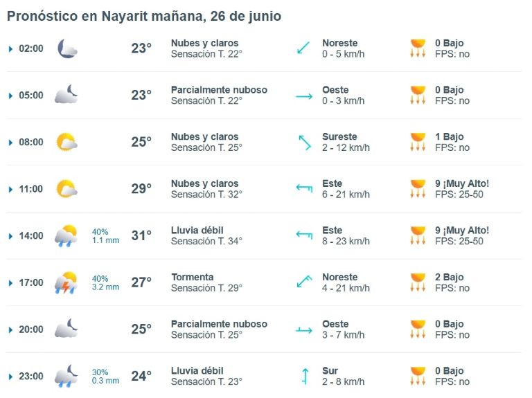This screenshot has width=532, height=398.
Task: Click the UV index icon at 20:00
Action: click(x=418, y=329)
